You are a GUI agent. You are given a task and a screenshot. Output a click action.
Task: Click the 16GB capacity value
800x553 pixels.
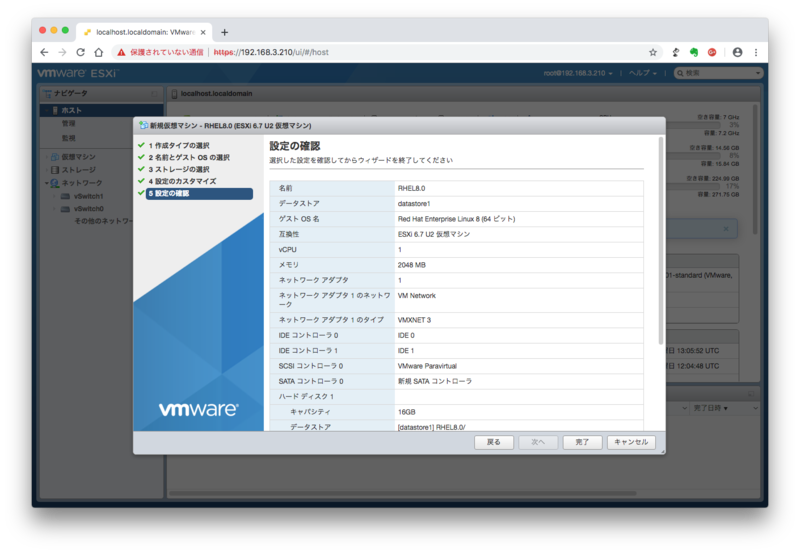[406, 412]
